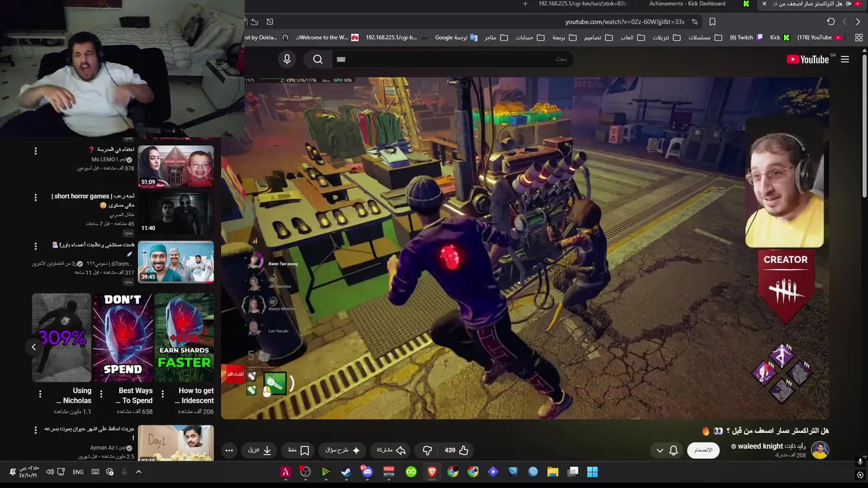Open a new browser tab with plus
Screen dimensions: 868x488
coord(525,4)
